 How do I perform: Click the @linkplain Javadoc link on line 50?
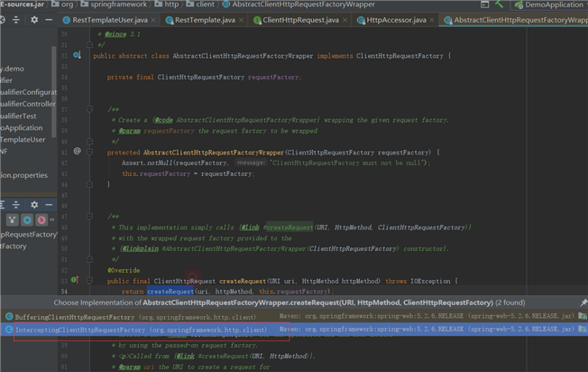[141, 248]
